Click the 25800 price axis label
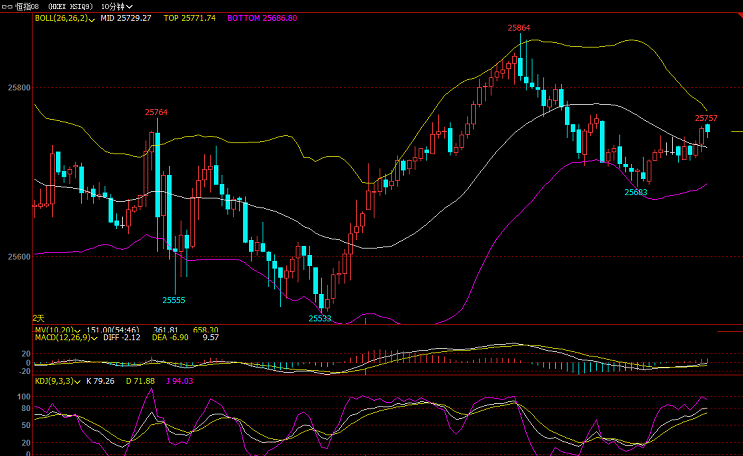Image resolution: width=743 pixels, height=456 pixels. [19, 88]
